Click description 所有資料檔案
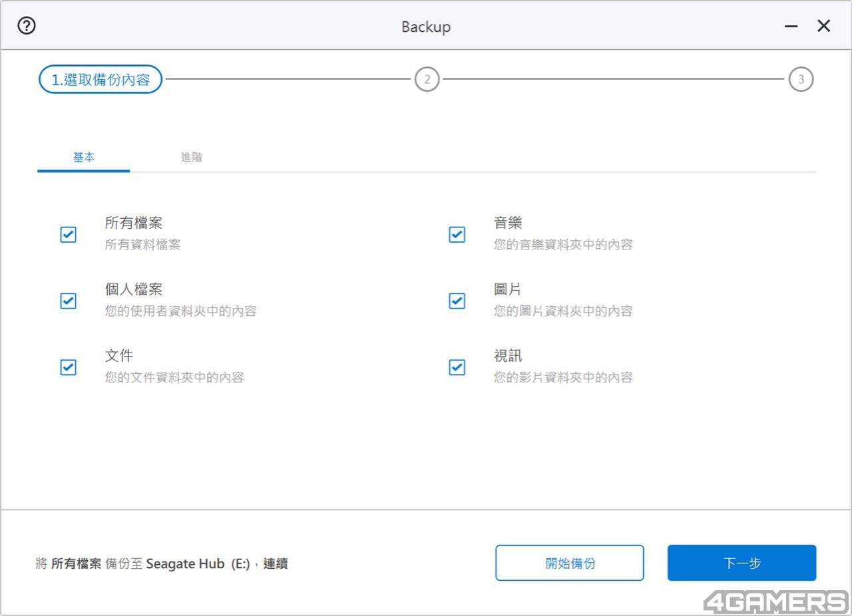Screen dimensions: 852x616 tap(142, 245)
